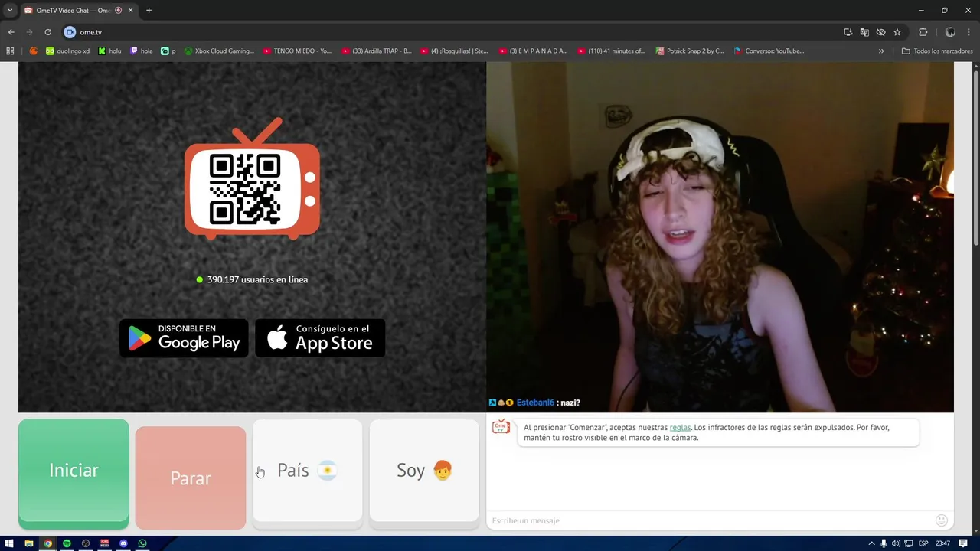
Task: Open the 23:47 clock calendar
Action: click(x=943, y=543)
